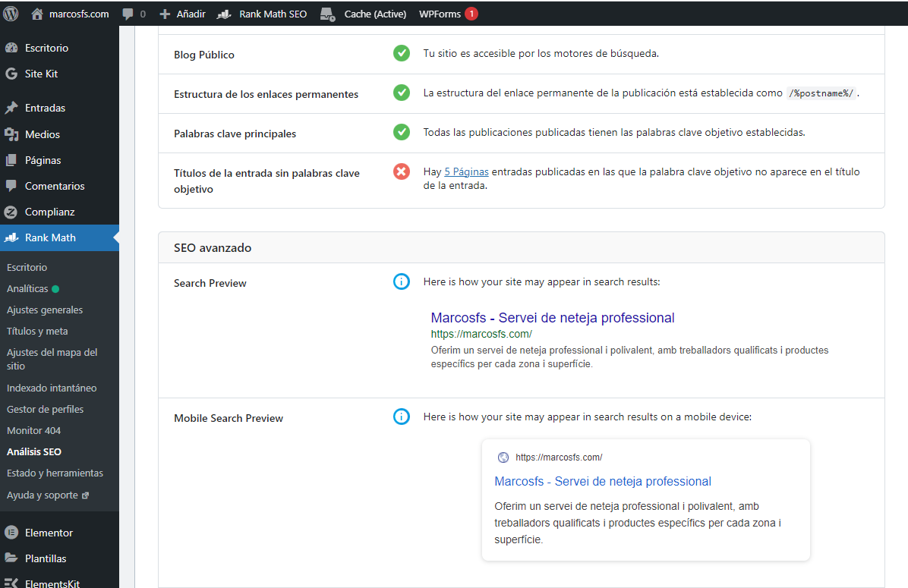Click the Blog Público row label
Screen dimensions: 908x588
[203, 55]
